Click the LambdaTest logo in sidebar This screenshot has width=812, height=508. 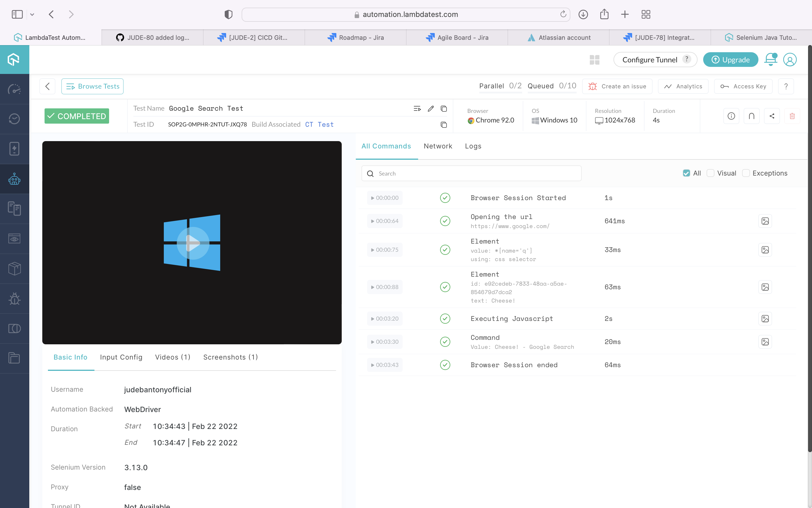click(14, 60)
